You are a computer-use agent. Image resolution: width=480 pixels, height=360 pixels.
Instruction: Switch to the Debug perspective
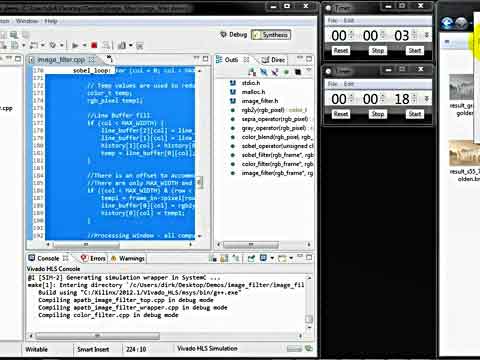pos(234,35)
